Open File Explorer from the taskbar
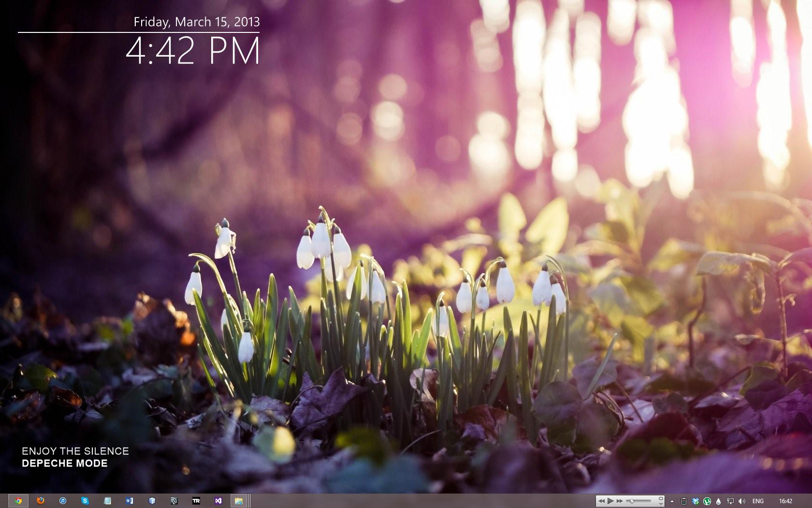Image resolution: width=812 pixels, height=508 pixels. click(239, 501)
